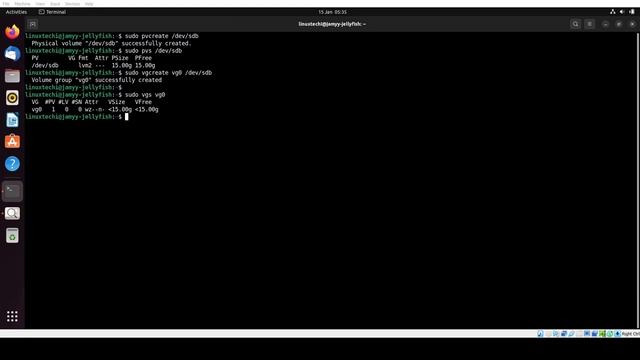
Task: Open LibreOffice Writer from the dock
Action: [12, 120]
